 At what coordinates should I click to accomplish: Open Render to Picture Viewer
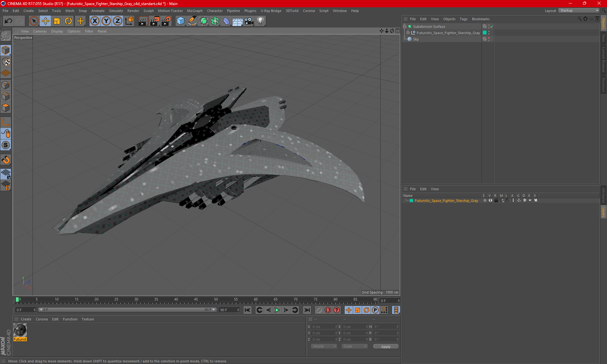[x=155, y=21]
